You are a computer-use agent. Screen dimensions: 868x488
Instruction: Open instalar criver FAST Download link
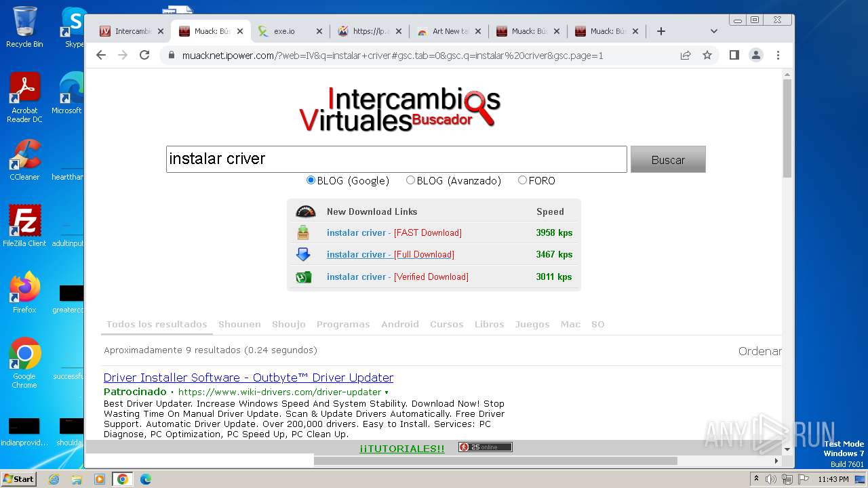(394, 232)
